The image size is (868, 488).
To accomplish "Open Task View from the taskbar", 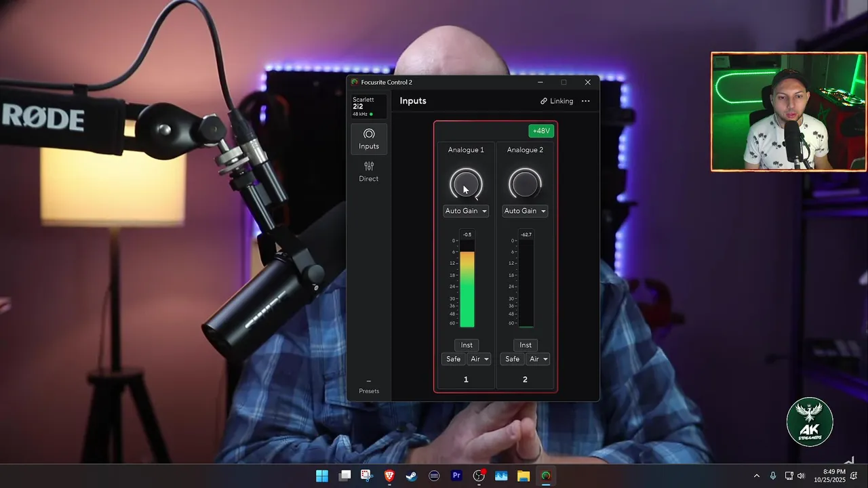I will click(344, 476).
